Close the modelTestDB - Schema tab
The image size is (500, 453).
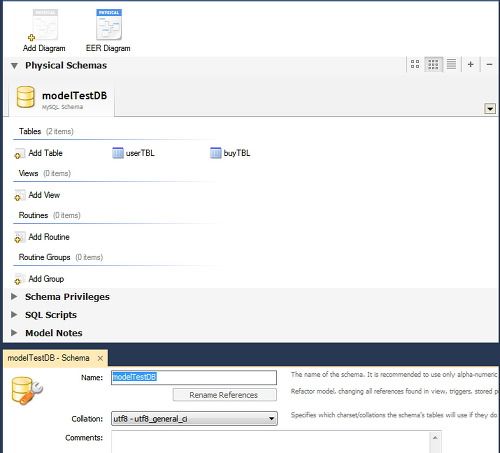[100, 358]
